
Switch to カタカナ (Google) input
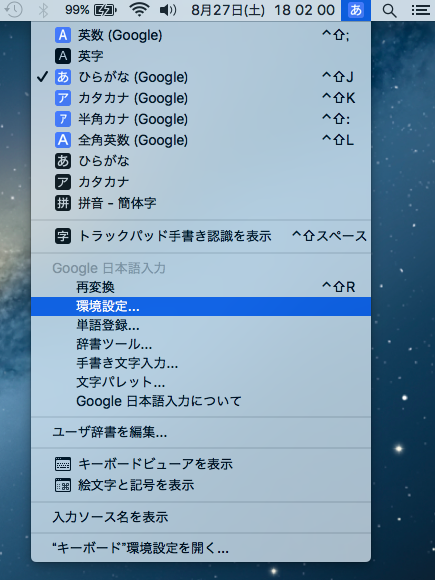201,98
